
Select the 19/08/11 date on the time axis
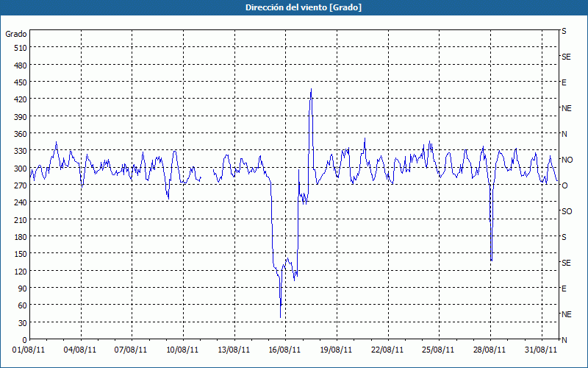pos(336,350)
